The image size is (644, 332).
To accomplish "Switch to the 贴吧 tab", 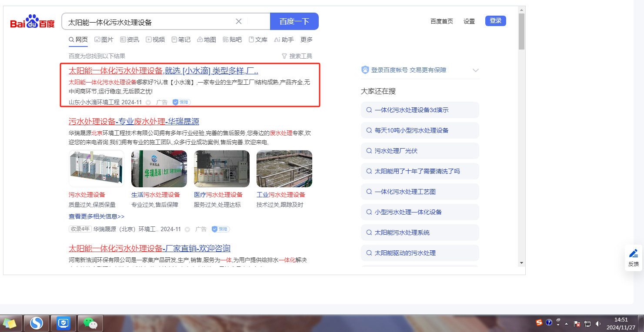I will (x=232, y=40).
